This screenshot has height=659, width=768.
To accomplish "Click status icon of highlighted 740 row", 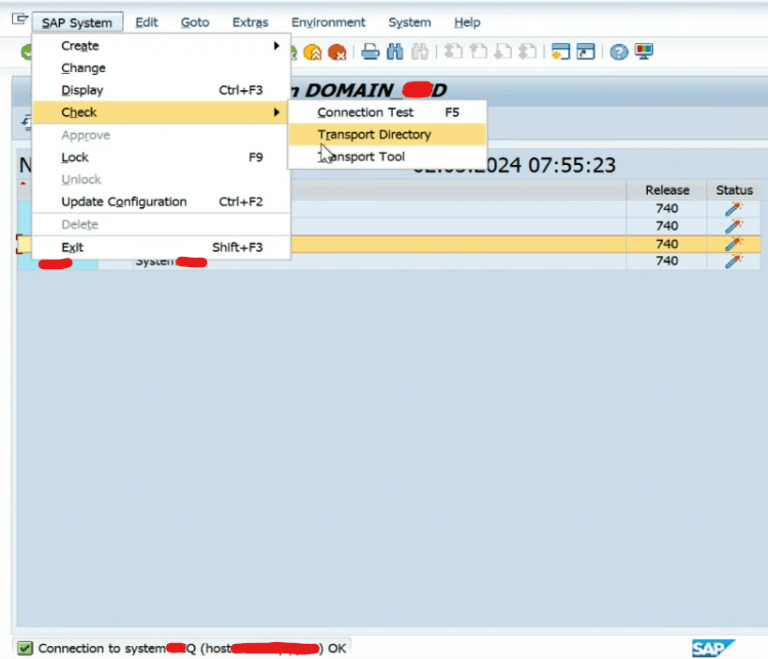I will pyautogui.click(x=733, y=244).
